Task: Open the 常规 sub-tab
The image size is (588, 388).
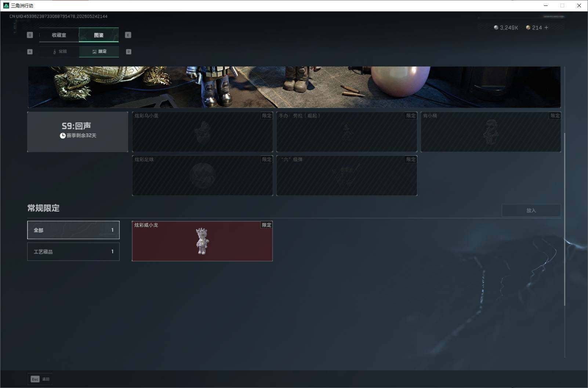Action: click(x=59, y=51)
